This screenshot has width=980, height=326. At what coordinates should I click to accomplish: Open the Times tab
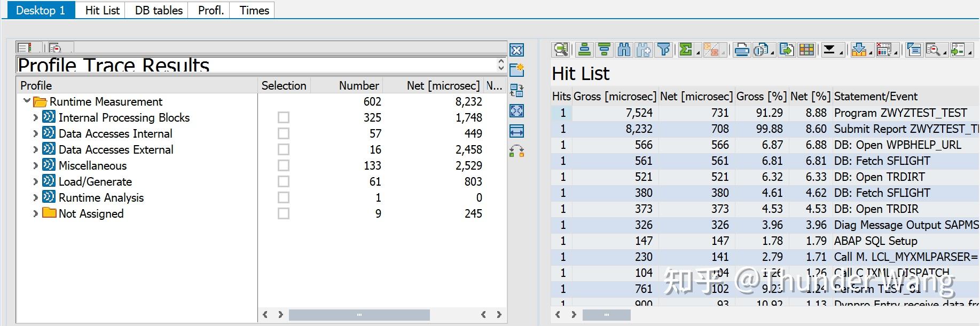point(254,11)
